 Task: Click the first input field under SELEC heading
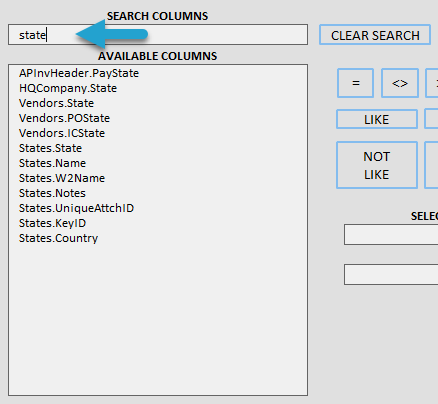[x=391, y=235]
